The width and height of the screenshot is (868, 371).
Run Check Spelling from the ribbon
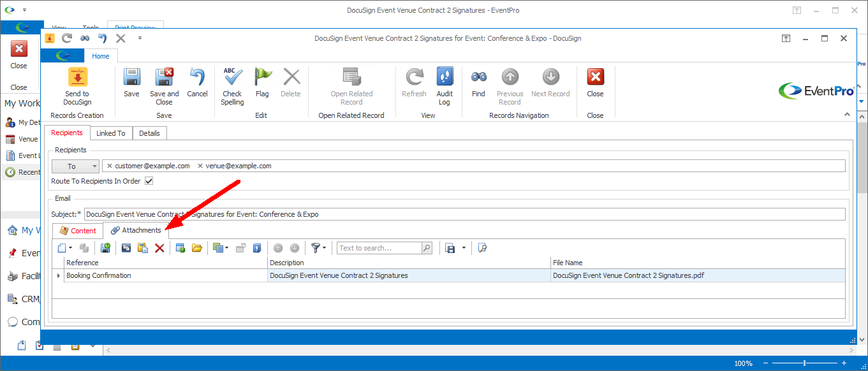(x=232, y=87)
